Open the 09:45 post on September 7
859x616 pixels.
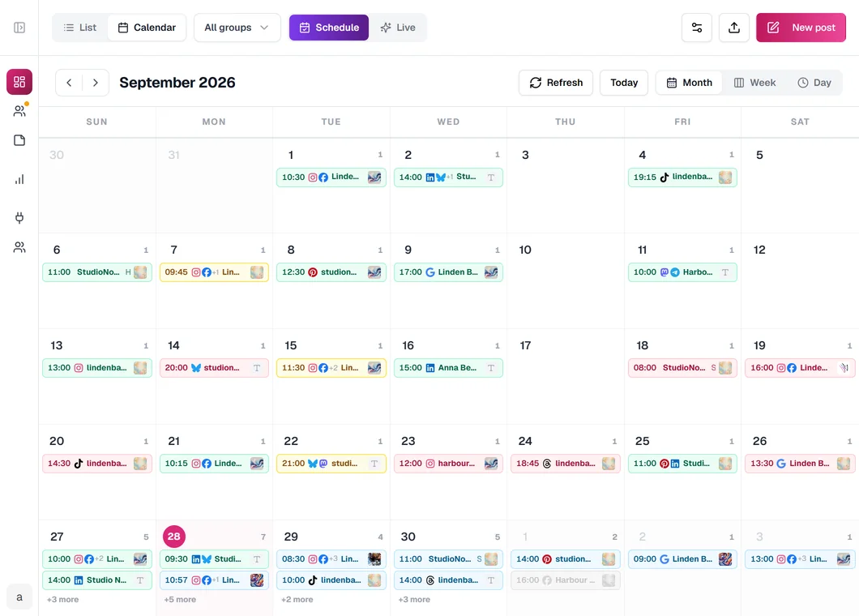click(x=214, y=272)
